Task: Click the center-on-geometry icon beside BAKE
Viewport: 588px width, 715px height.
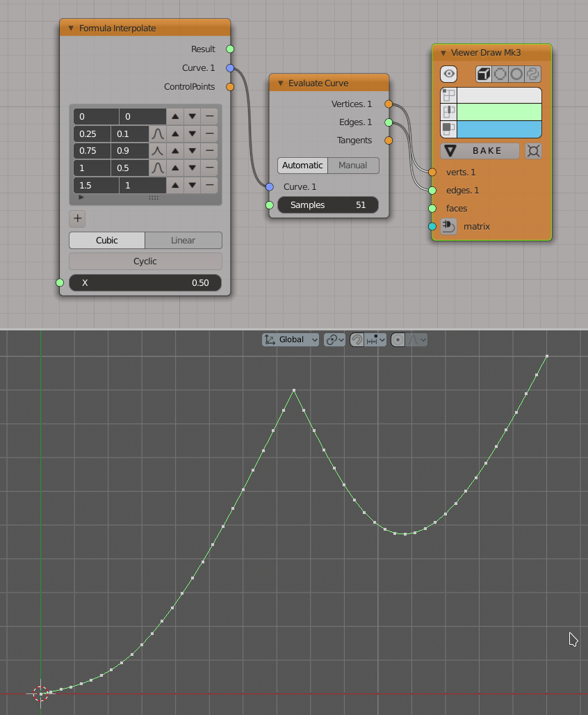Action: coord(533,151)
